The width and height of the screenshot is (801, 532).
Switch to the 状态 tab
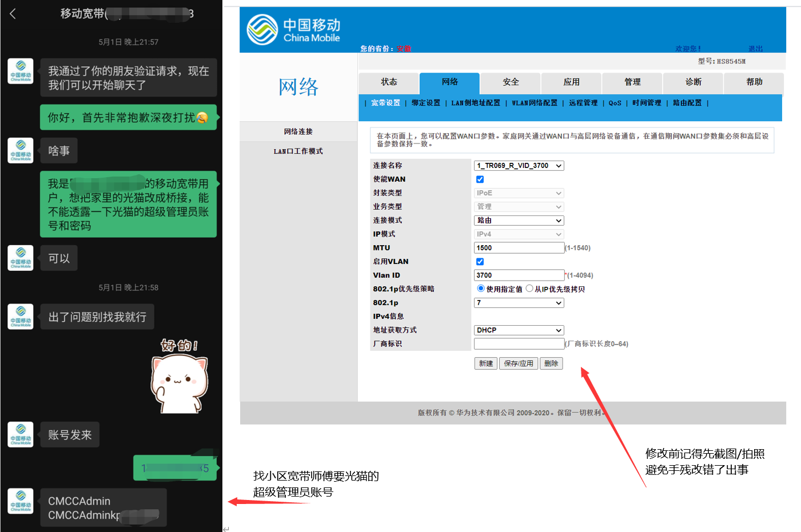[389, 82]
